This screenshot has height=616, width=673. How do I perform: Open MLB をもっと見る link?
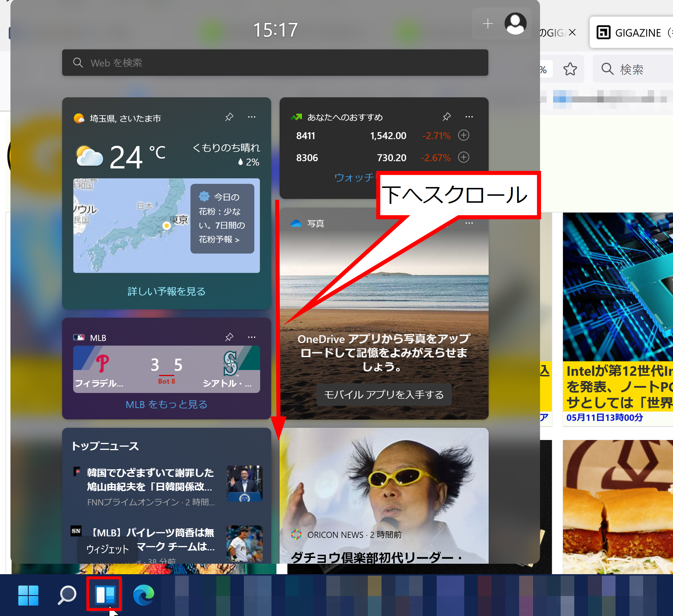[x=166, y=404]
